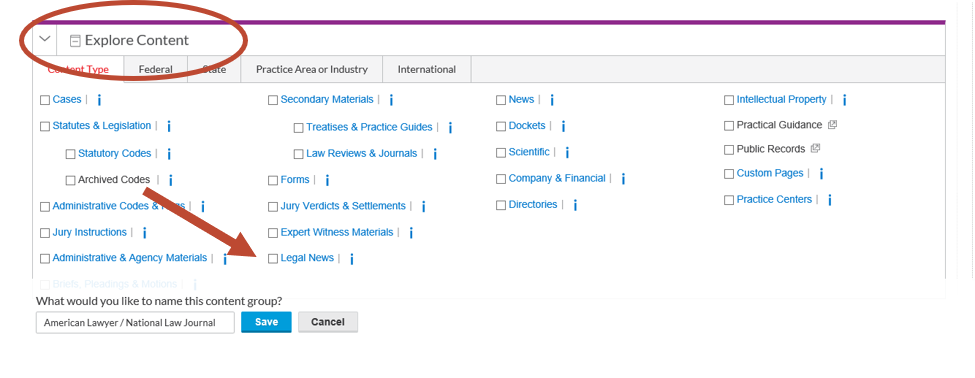Viewport: 975px width, 378px height.
Task: Click the Save button
Action: coord(266,322)
